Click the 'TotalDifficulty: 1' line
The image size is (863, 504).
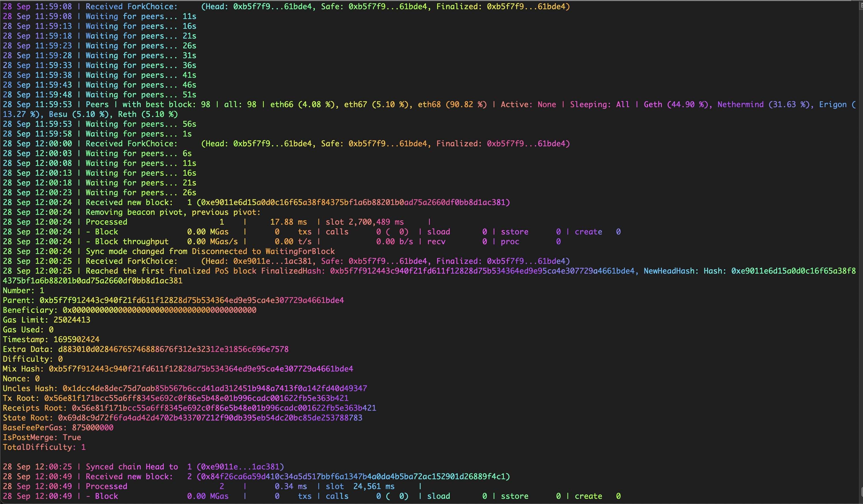click(x=44, y=448)
